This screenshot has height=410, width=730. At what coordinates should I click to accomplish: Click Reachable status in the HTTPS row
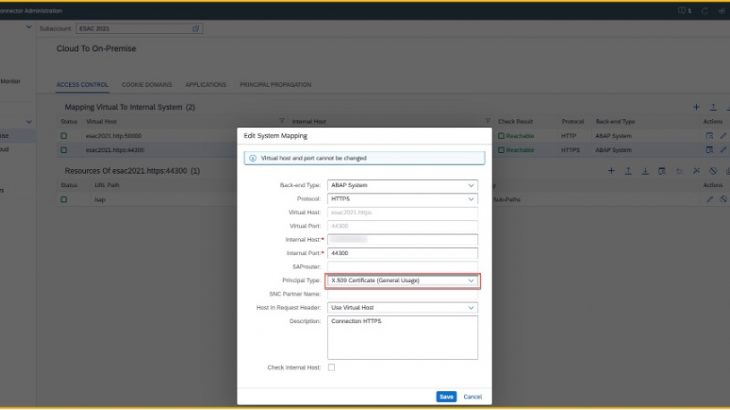pos(516,150)
